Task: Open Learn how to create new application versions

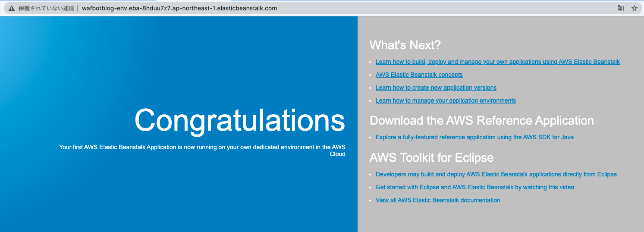Action: click(436, 88)
